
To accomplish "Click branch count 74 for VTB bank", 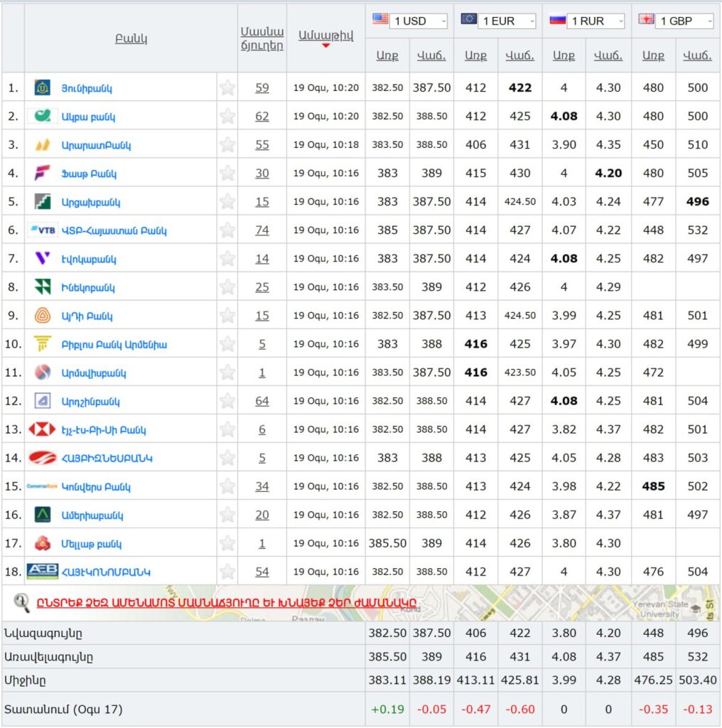I will [x=262, y=230].
